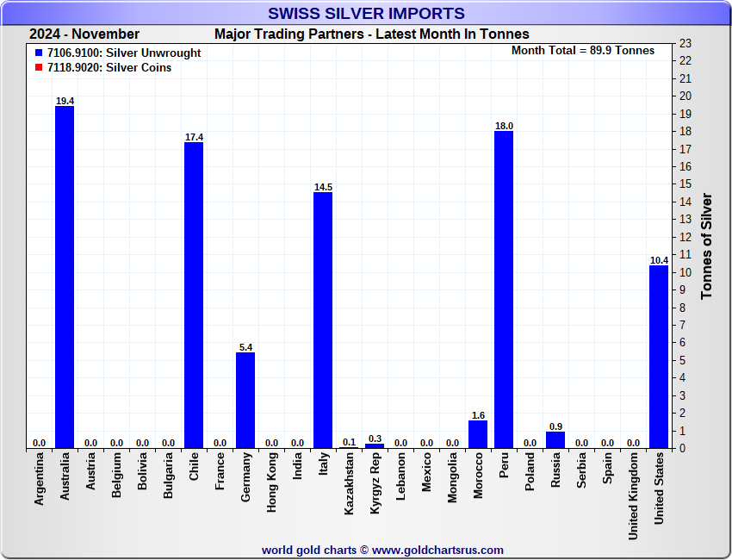The height and width of the screenshot is (560, 732).
Task: Click the Germany bar in the chart
Action: 245,401
